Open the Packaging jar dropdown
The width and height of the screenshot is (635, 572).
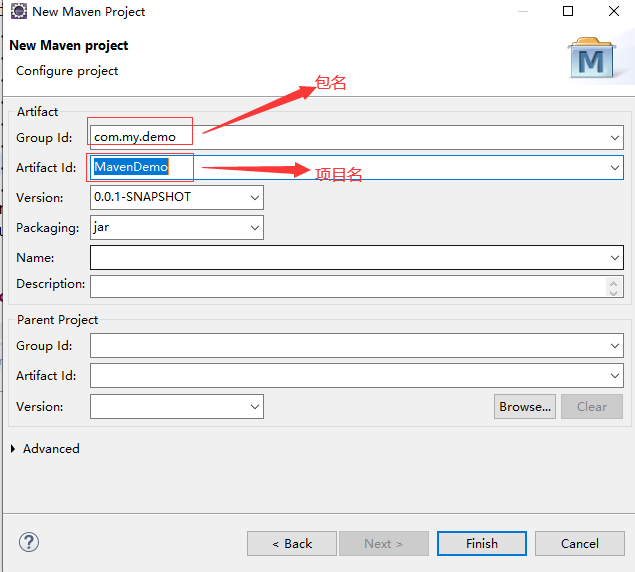(255, 228)
